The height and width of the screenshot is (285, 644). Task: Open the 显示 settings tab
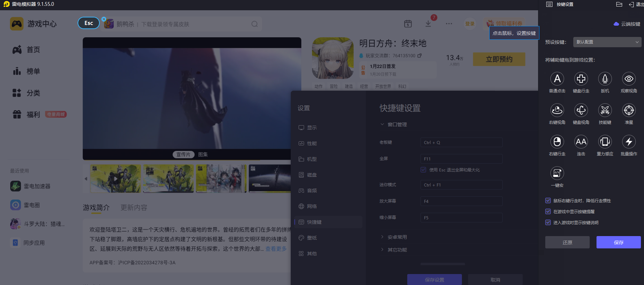(328, 128)
